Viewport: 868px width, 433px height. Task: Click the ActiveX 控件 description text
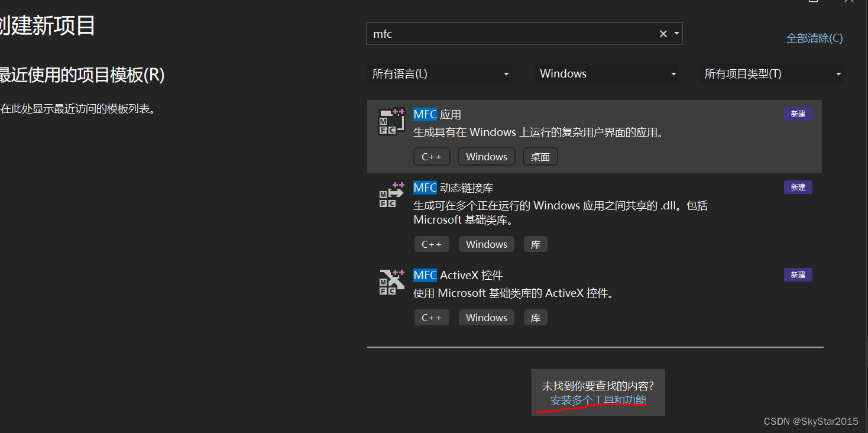tap(513, 293)
